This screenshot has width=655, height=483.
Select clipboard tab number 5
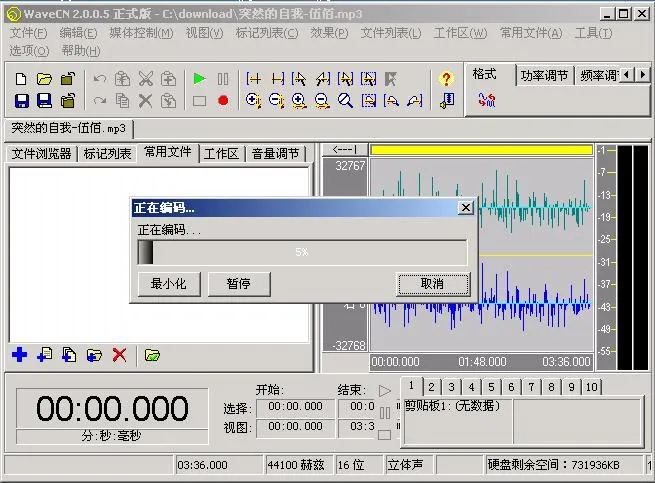pyautogui.click(x=491, y=387)
